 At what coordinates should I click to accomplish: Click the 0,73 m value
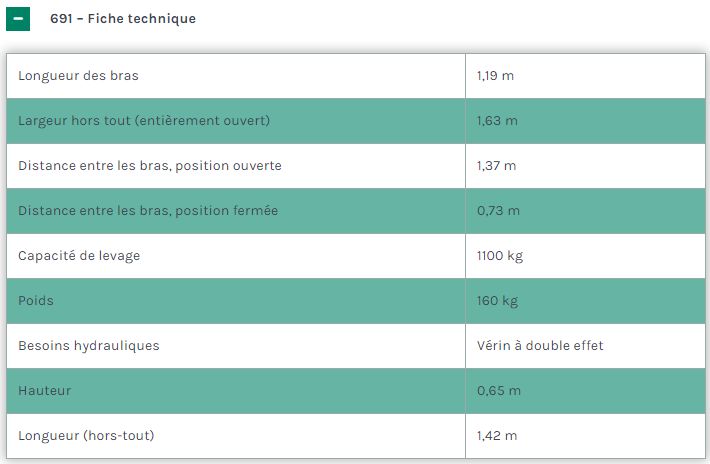pyautogui.click(x=498, y=211)
